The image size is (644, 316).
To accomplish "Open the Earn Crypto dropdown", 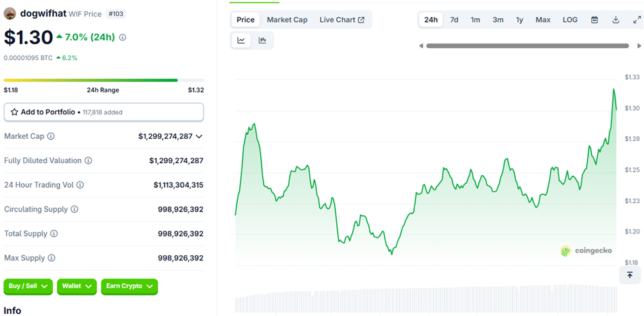I will [x=129, y=286].
